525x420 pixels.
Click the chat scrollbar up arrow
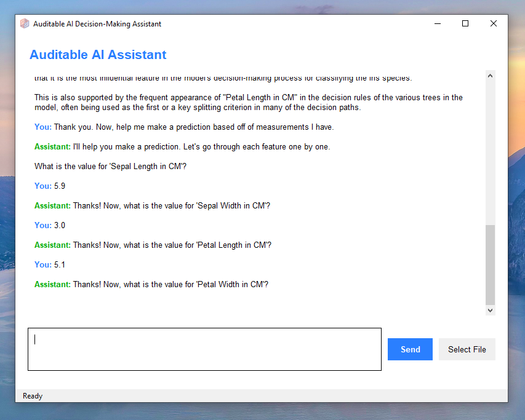[x=490, y=76]
